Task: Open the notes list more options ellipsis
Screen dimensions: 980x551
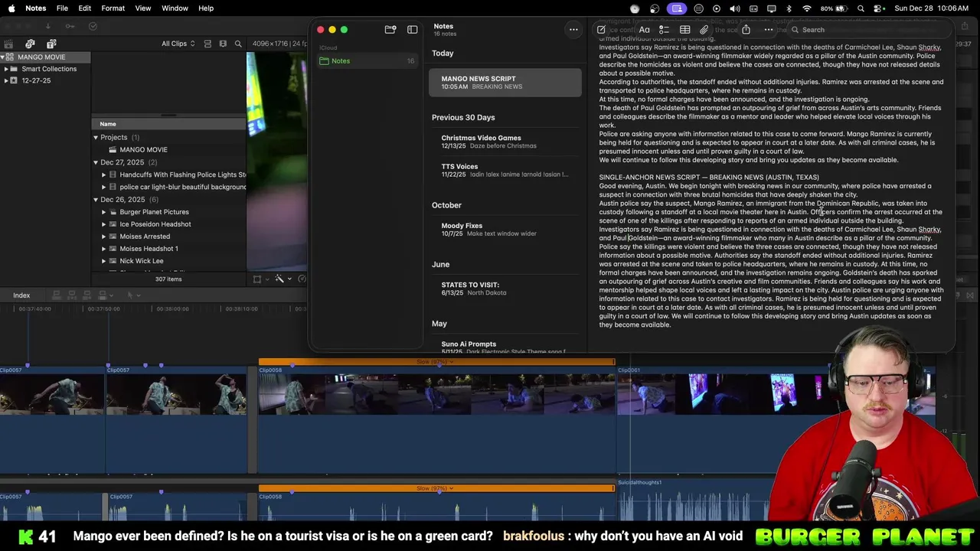Action: pyautogui.click(x=573, y=29)
